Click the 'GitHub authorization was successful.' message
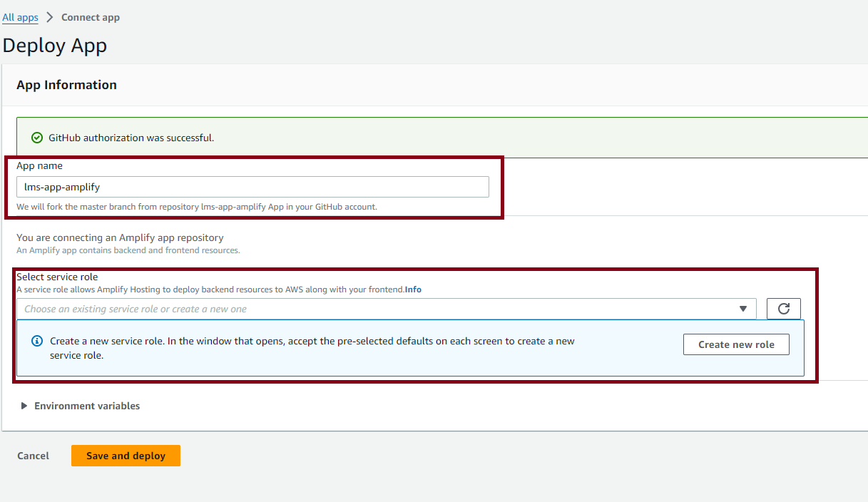This screenshot has width=868, height=502. [131, 138]
